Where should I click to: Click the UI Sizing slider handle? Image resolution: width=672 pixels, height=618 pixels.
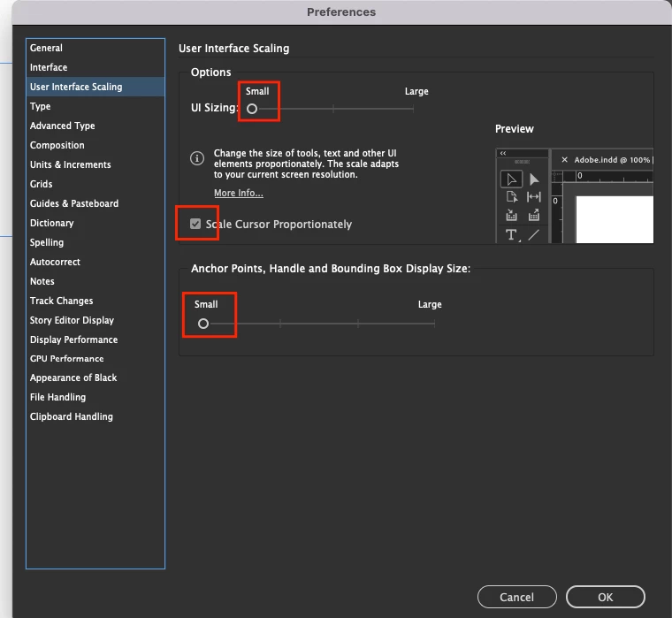pos(252,109)
